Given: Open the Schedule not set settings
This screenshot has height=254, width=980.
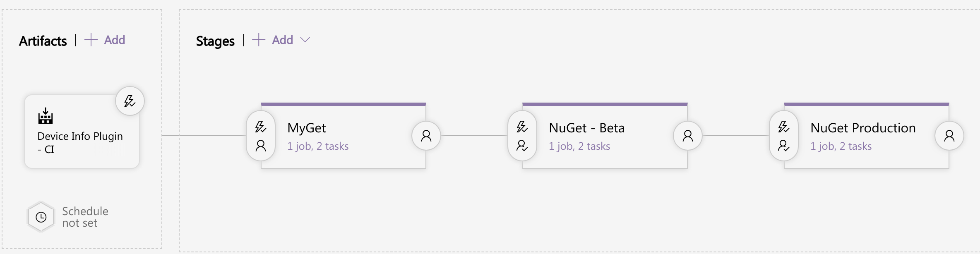Looking at the screenshot, I should coord(85,217).
